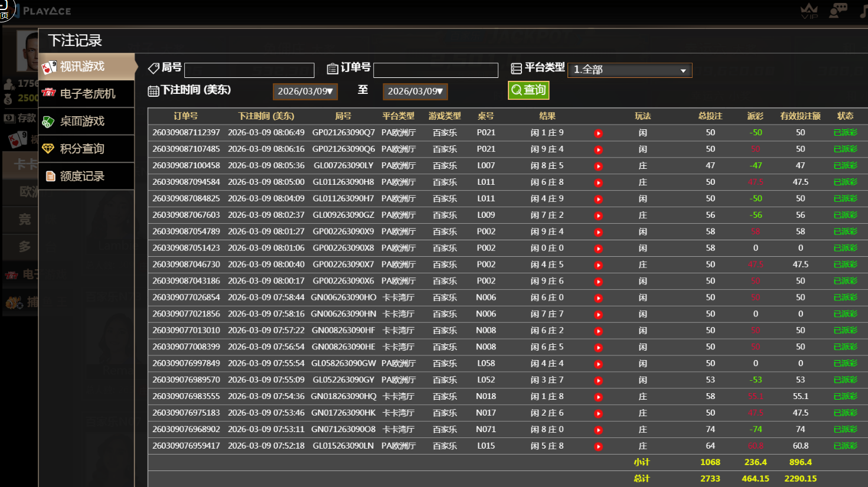Click the tag icon beside 局号
868x487 pixels.
pos(155,68)
